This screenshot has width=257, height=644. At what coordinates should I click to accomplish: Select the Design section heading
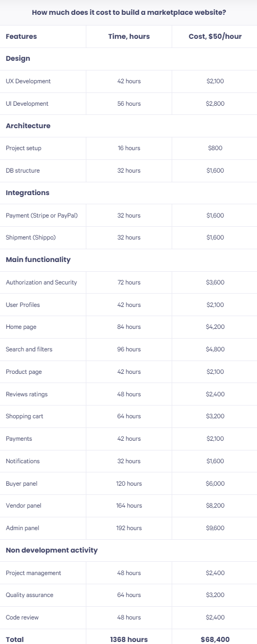click(18, 59)
